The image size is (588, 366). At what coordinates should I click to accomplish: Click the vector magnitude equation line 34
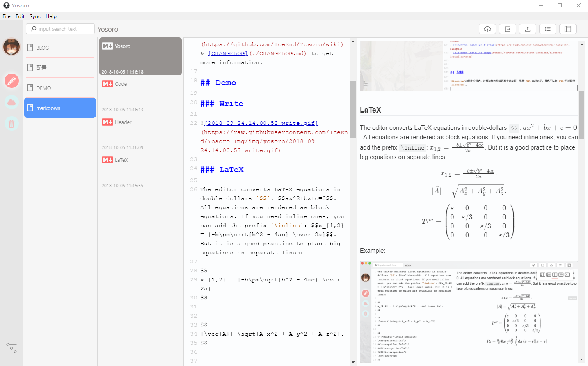click(x=272, y=334)
